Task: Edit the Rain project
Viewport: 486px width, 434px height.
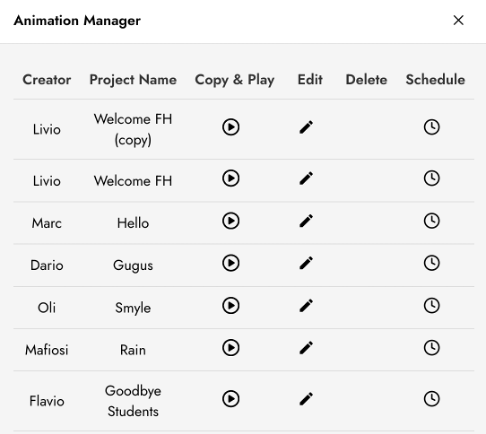Action: [x=306, y=348]
